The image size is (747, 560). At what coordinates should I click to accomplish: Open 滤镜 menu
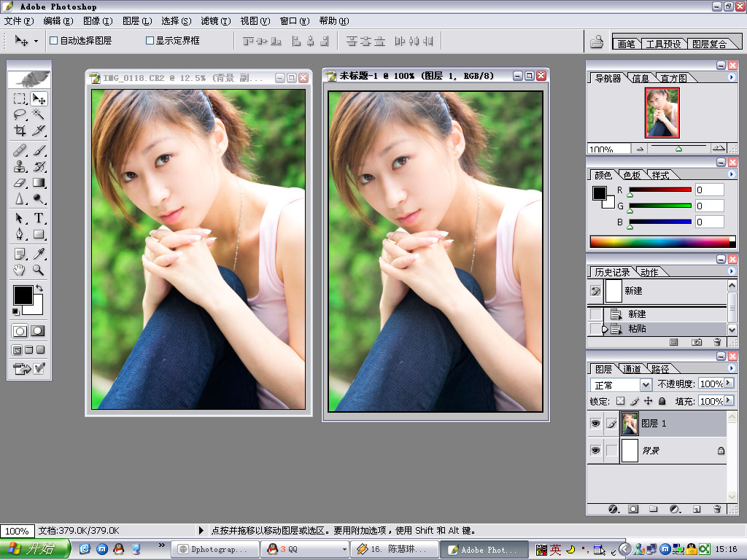[215, 21]
